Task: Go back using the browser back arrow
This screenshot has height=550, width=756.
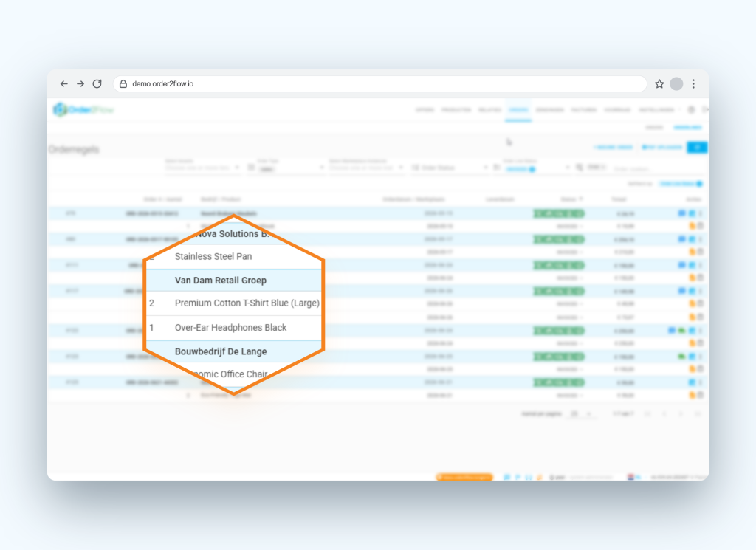Action: 63,84
